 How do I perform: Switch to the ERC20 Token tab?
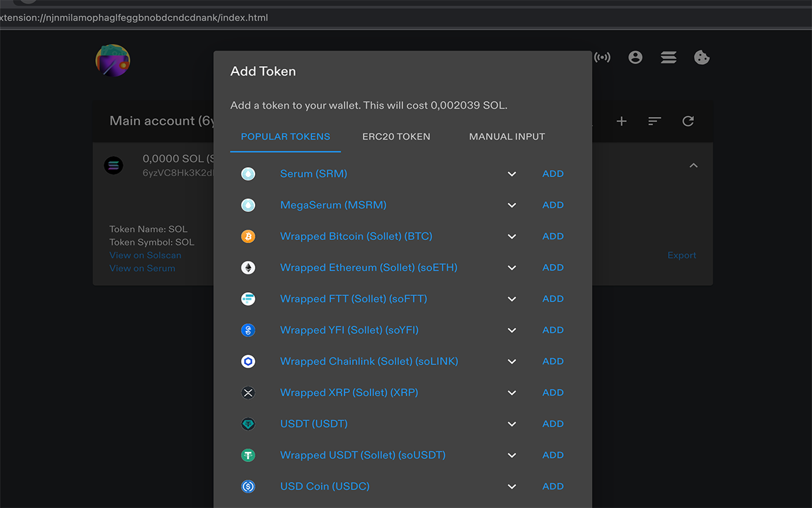(396, 137)
